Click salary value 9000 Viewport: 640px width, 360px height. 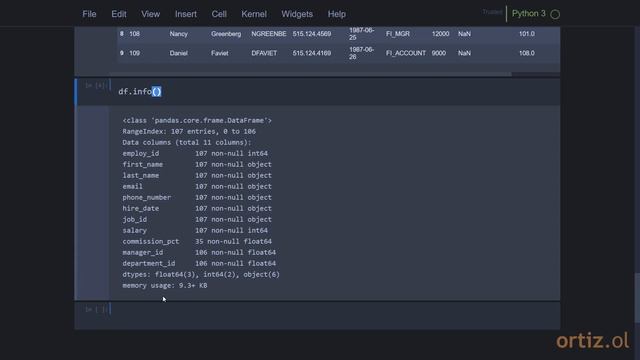click(x=439, y=53)
